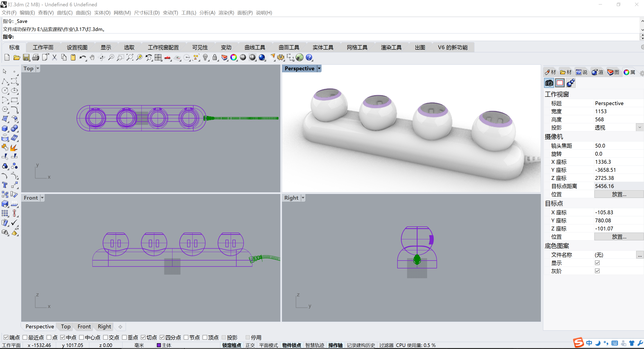Toggle the 灰阶 checkbox in properties
This screenshot has height=349, width=644.
click(x=597, y=271)
